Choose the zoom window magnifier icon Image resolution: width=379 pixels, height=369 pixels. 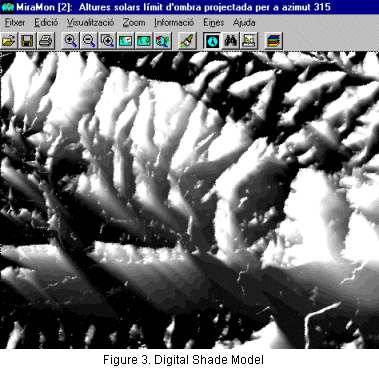[107, 41]
